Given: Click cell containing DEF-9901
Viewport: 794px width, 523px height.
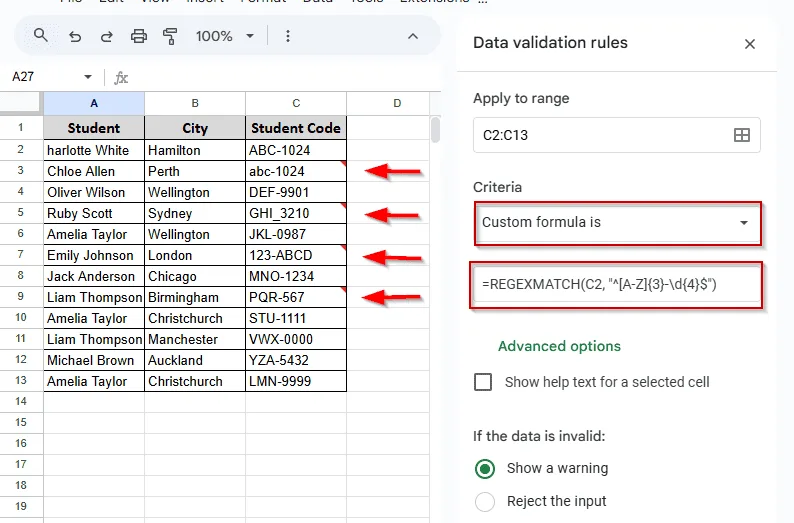Looking at the screenshot, I should 296,192.
